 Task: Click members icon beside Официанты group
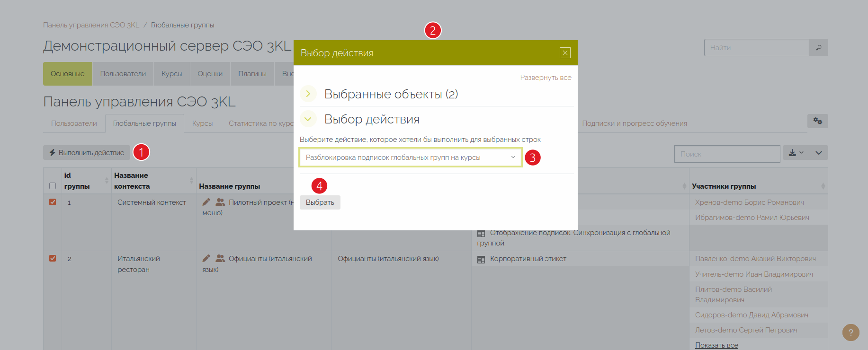point(220,258)
